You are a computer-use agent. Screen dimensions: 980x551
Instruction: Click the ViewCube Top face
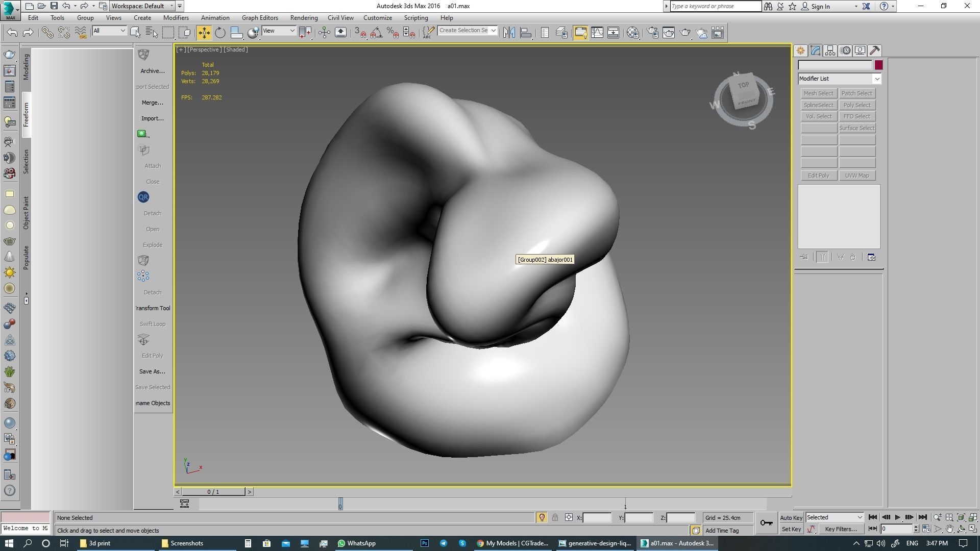(x=743, y=86)
